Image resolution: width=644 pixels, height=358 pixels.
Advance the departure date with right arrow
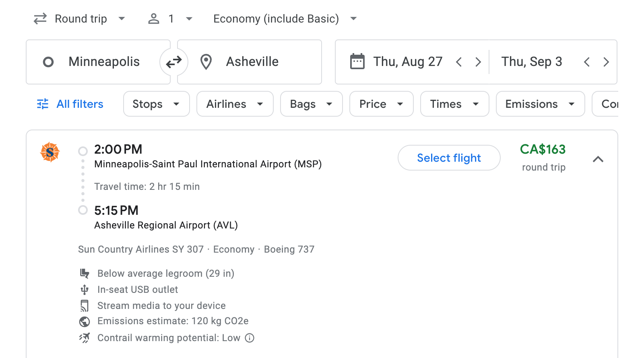[478, 62]
